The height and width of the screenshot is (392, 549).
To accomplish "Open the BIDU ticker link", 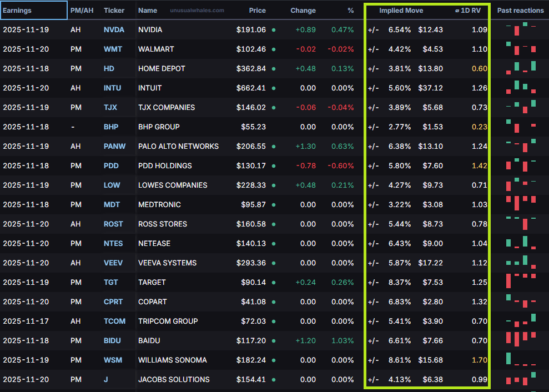I will (x=112, y=341).
